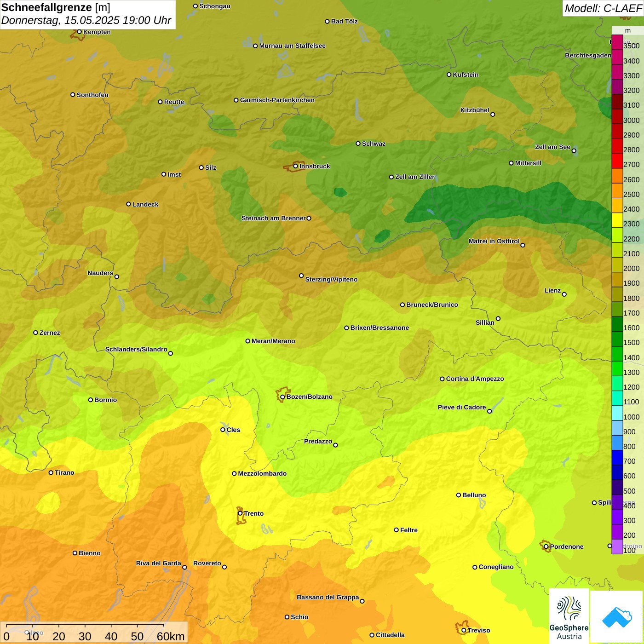Click the GeoSphere Austria logo

coord(569,615)
